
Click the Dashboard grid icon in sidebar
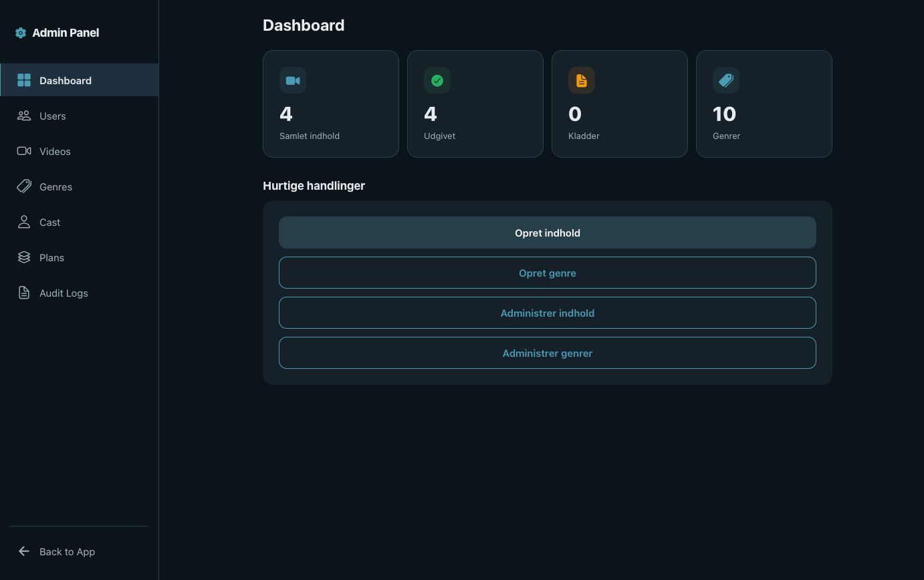tap(24, 80)
